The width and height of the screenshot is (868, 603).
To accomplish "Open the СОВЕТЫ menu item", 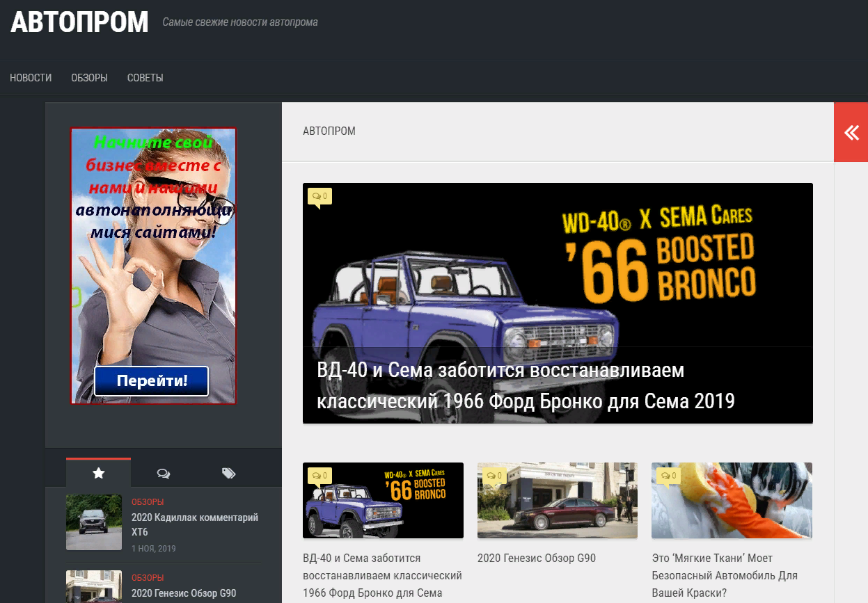I will pos(145,78).
